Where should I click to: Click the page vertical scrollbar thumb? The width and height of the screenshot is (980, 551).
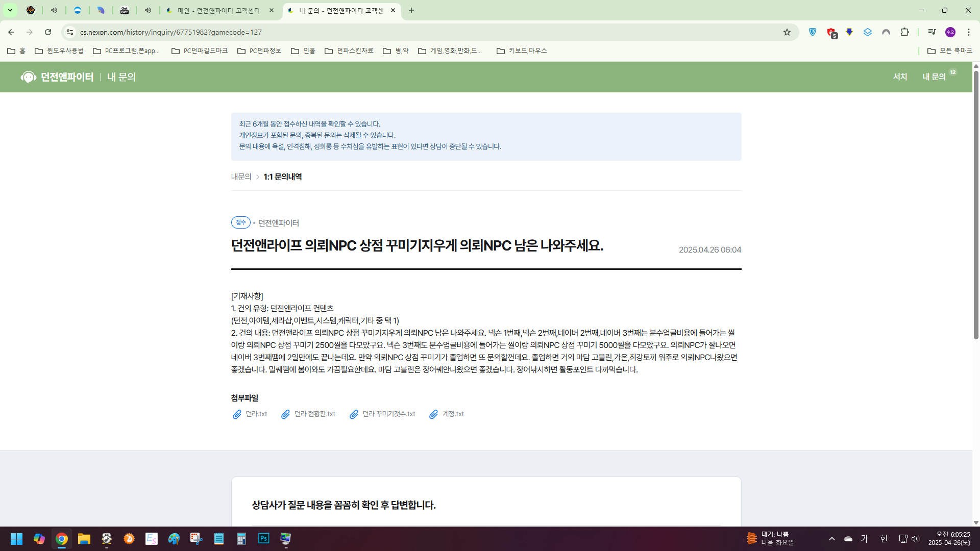pos(976,204)
